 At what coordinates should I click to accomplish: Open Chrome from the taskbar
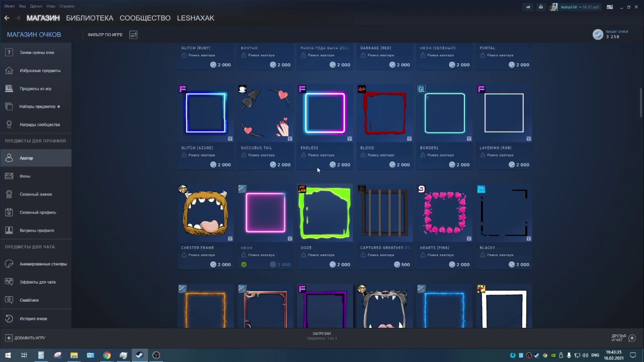pyautogui.click(x=107, y=355)
